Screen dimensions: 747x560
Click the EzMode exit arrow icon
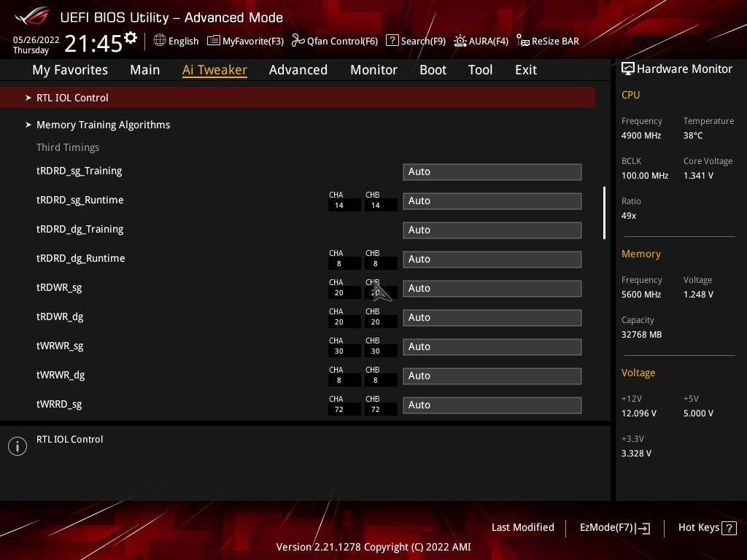pyautogui.click(x=643, y=528)
